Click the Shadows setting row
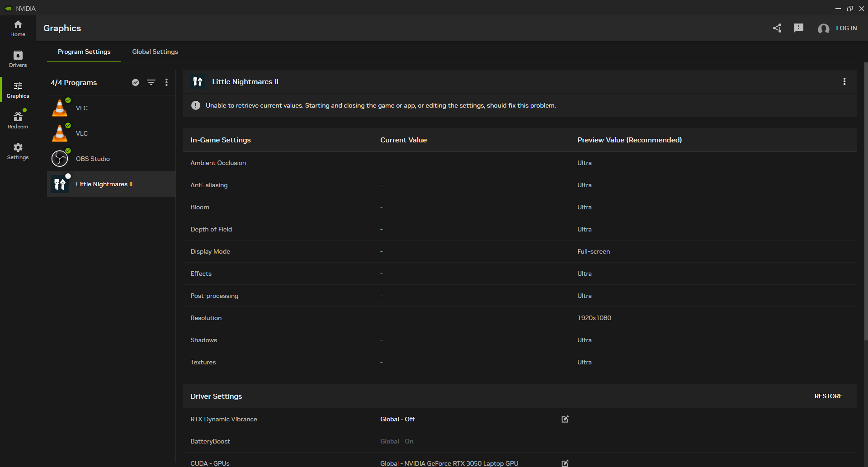Screen dimensions: 868x467 (x=520, y=340)
